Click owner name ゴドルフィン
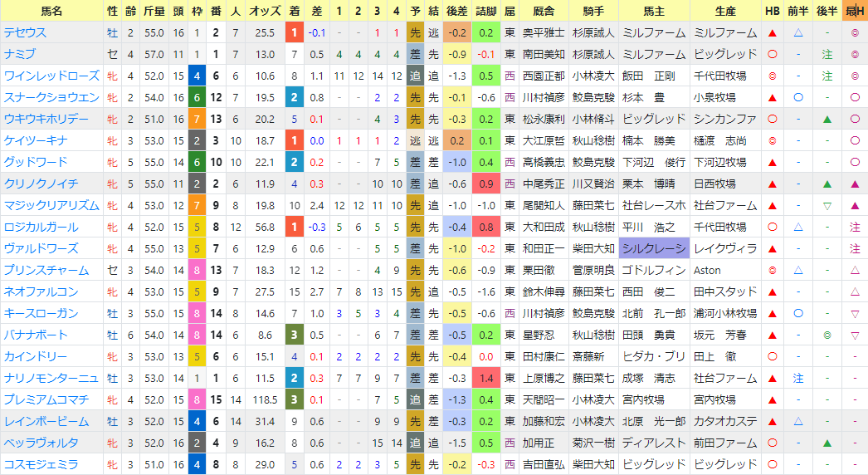 (654, 271)
